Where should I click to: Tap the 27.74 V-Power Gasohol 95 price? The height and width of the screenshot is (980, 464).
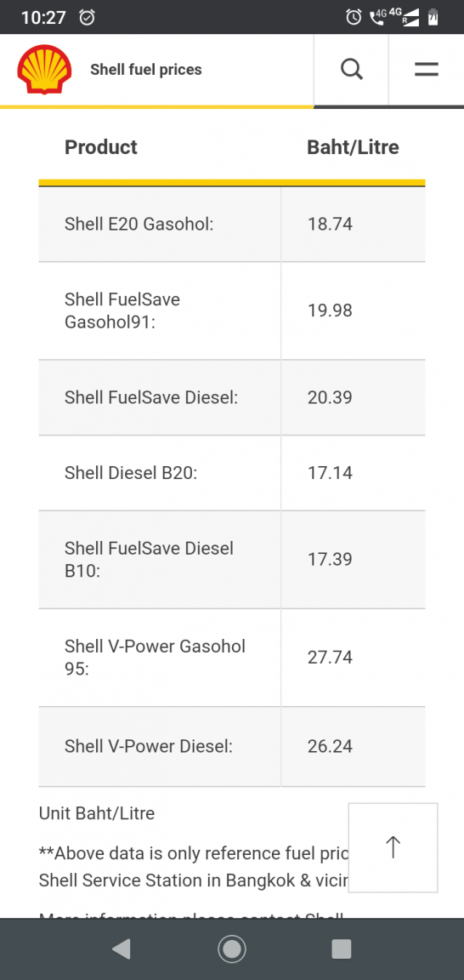tap(330, 658)
